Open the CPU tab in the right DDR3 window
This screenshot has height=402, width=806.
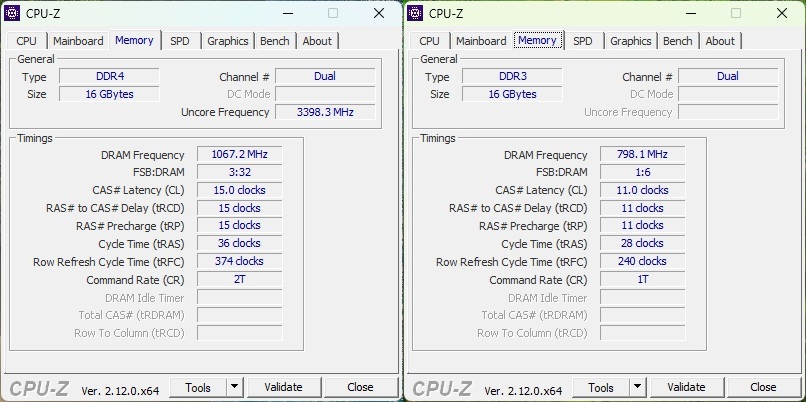[429, 41]
